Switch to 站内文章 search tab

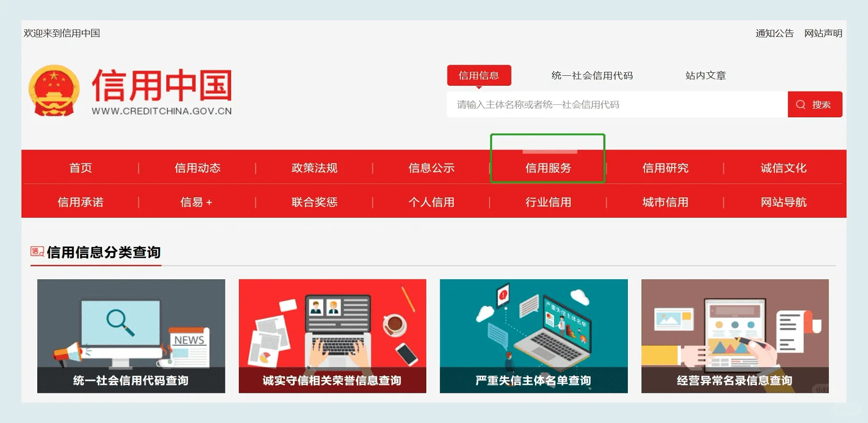point(706,75)
